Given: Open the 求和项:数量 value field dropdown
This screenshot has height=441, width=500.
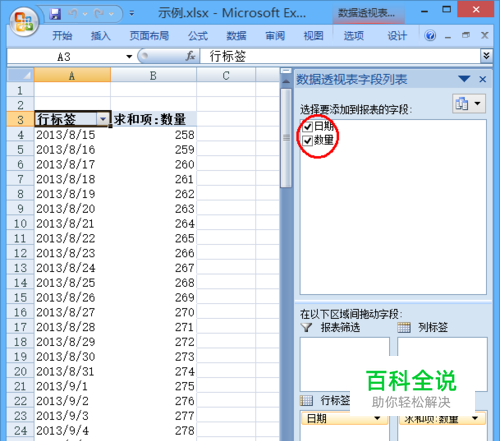Looking at the screenshot, I should point(475,418).
